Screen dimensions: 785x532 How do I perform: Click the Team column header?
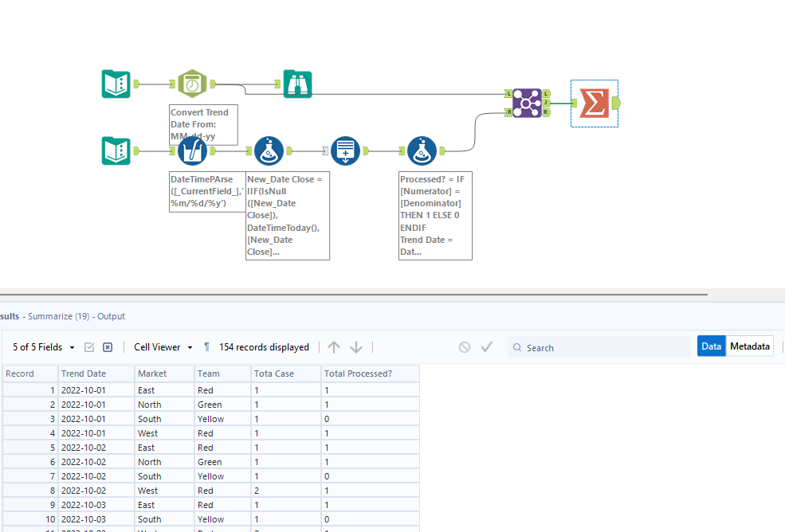coord(222,374)
